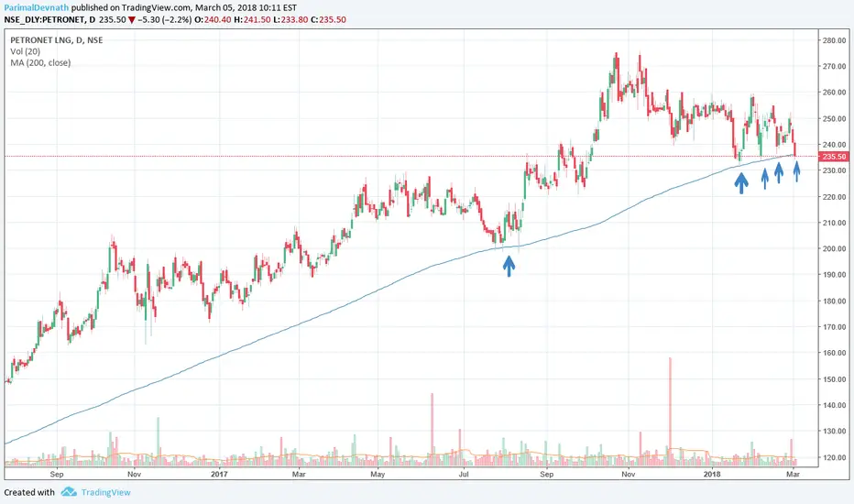Select the MA (200, close) indicator label
Image resolution: width=854 pixels, height=504 pixels.
click(40, 62)
